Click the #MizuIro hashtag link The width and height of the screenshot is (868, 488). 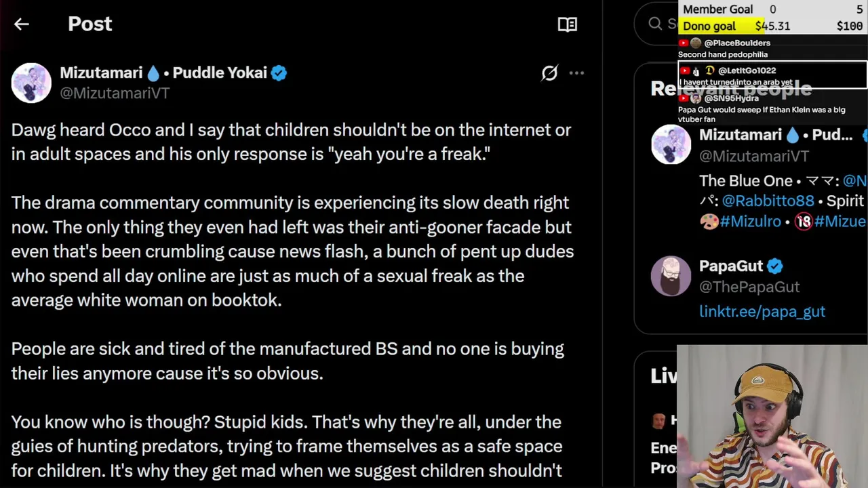750,222
